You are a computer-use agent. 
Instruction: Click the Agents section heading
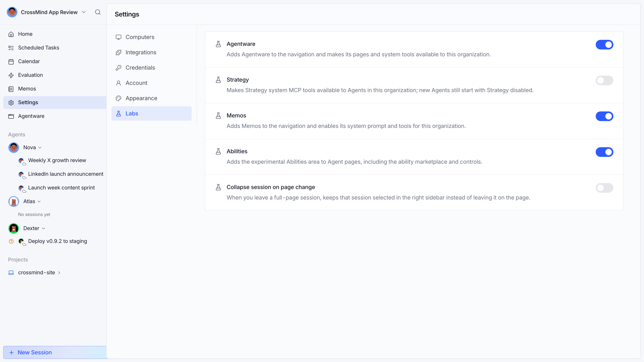tap(17, 135)
